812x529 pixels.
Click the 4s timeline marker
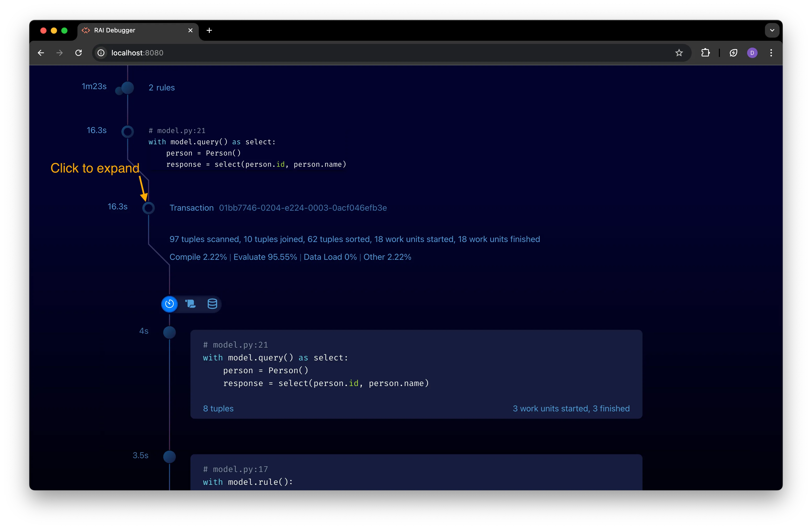click(169, 332)
